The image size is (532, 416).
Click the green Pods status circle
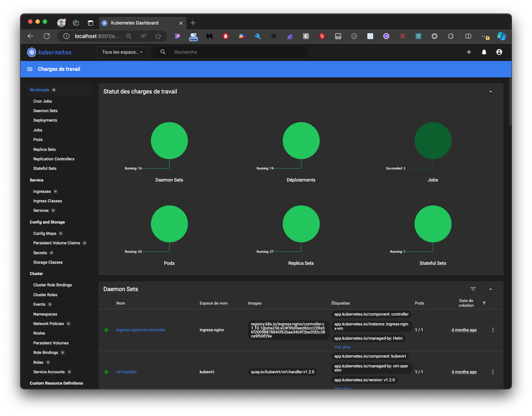pos(169,224)
